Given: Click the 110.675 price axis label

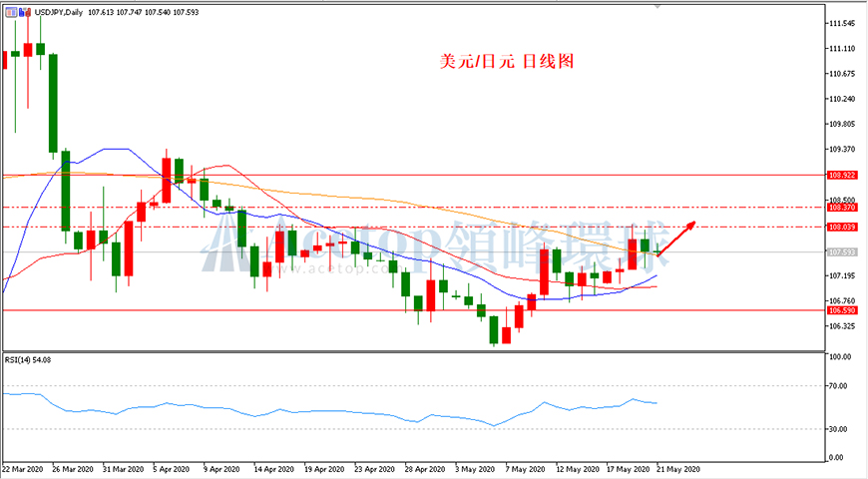Looking at the screenshot, I should tap(842, 74).
